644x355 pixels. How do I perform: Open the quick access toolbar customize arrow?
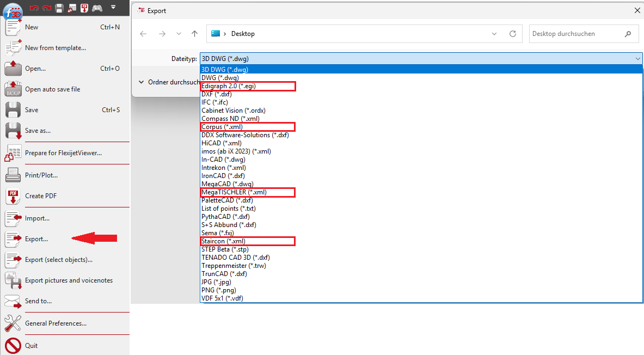click(113, 8)
